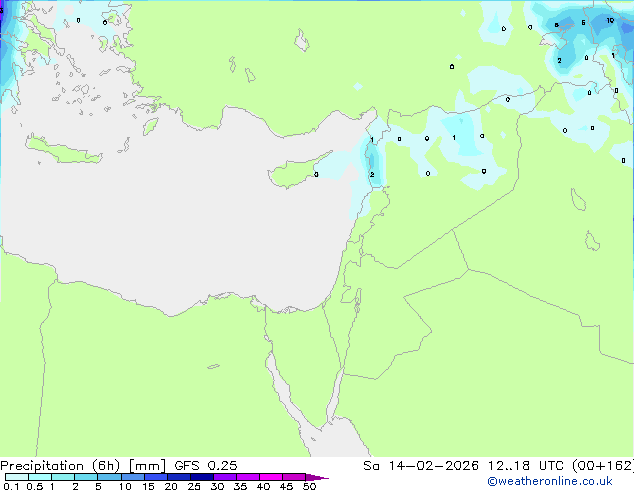Click the legend value '0.5'
The height and width of the screenshot is (490, 634).
tap(35, 486)
